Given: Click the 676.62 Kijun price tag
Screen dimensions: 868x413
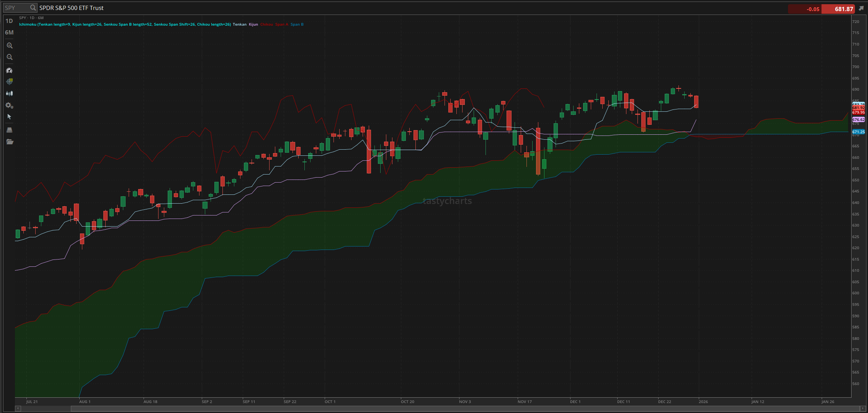Looking at the screenshot, I should pyautogui.click(x=858, y=120).
